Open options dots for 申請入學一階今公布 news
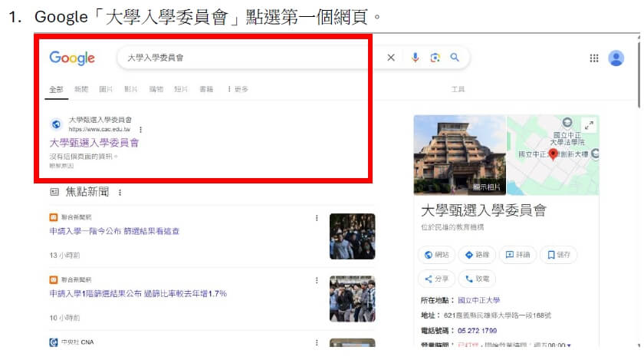The image size is (644, 360). [317, 218]
